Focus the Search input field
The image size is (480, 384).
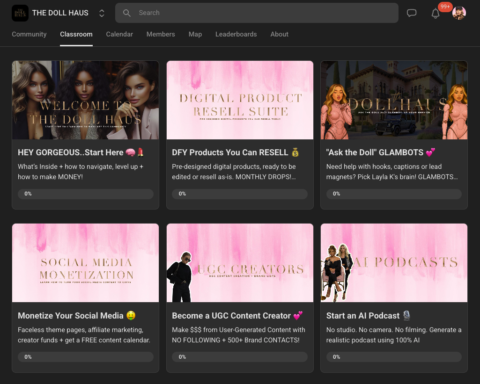click(257, 13)
